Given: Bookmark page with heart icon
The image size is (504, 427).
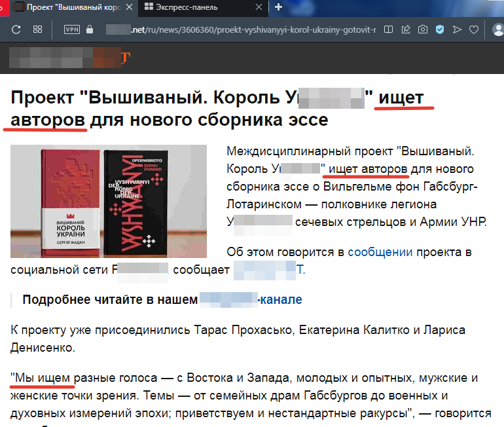Looking at the screenshot, I should click(474, 30).
